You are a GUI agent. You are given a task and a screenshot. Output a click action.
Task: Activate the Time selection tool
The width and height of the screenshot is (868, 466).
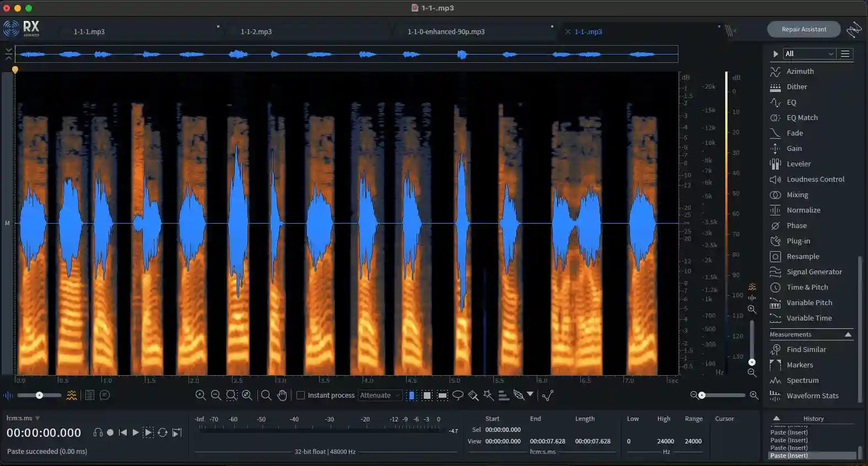pyautogui.click(x=412, y=395)
